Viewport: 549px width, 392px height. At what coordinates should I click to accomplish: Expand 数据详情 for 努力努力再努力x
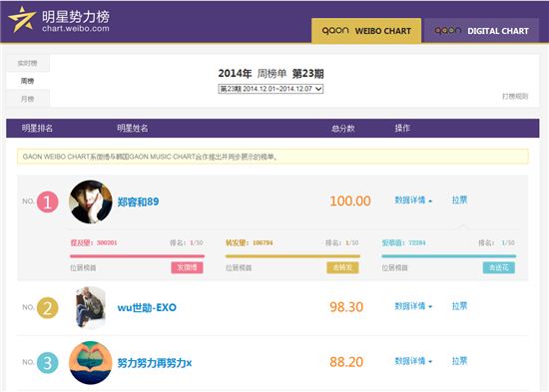(x=413, y=361)
